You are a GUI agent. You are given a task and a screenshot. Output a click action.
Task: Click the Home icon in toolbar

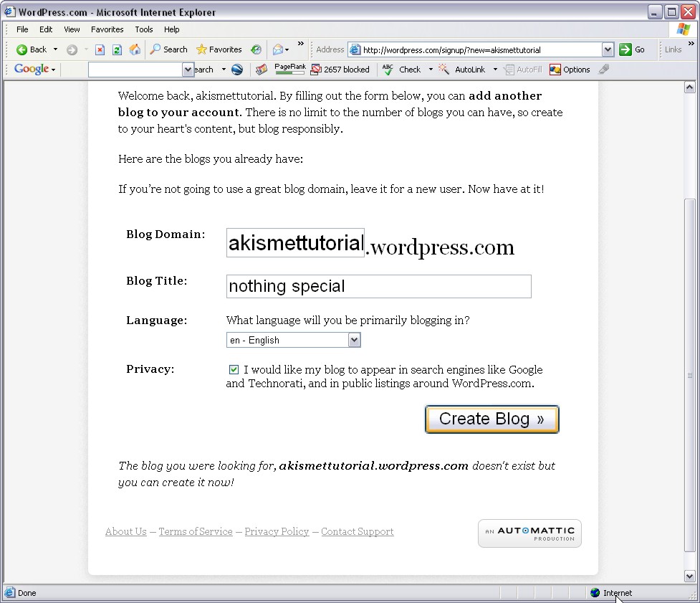(135, 49)
